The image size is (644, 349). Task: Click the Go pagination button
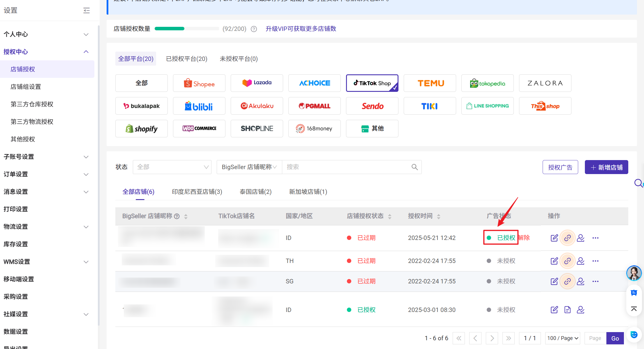pyautogui.click(x=615, y=338)
